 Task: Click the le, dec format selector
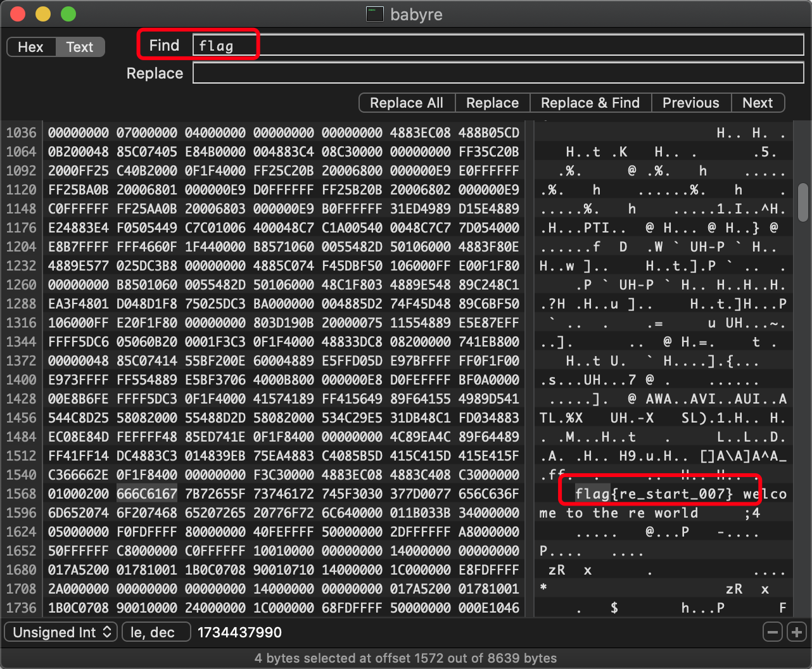point(156,632)
